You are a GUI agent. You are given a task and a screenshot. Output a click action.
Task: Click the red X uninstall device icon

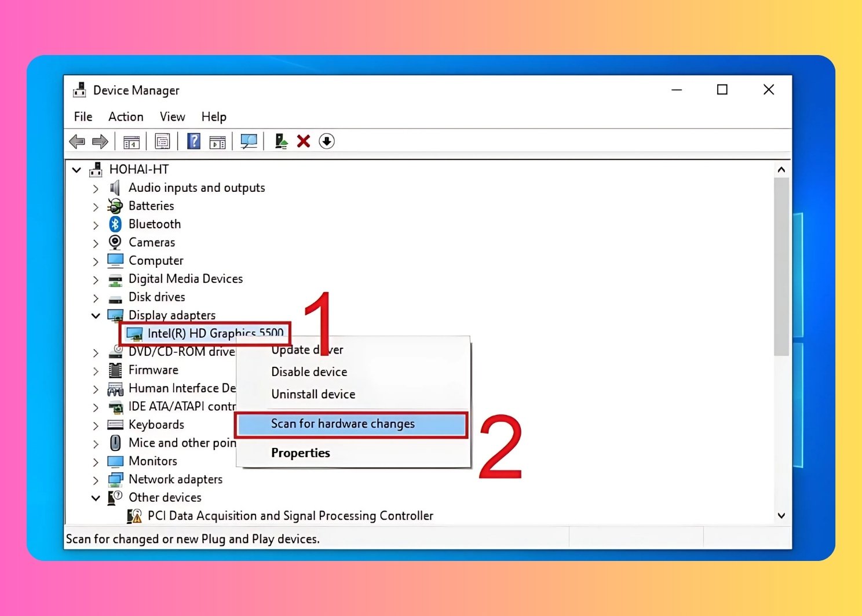[x=304, y=141]
